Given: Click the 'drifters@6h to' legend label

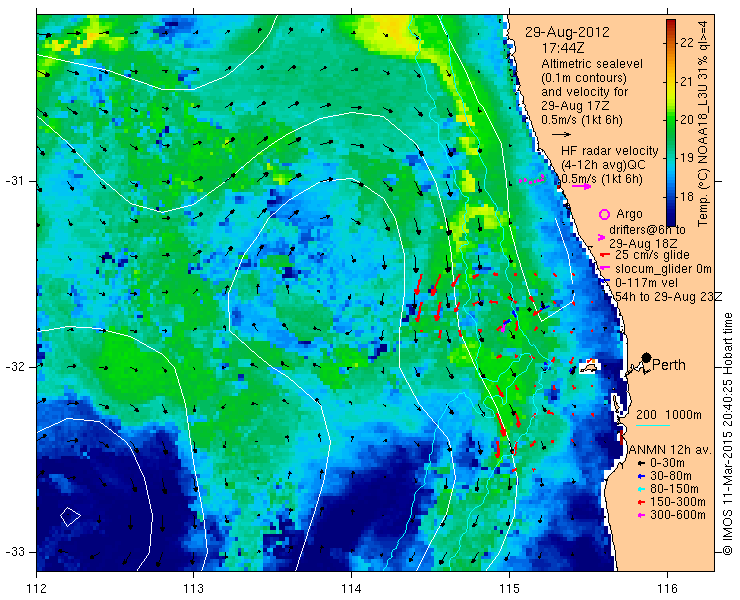Looking at the screenshot, I should [647, 230].
